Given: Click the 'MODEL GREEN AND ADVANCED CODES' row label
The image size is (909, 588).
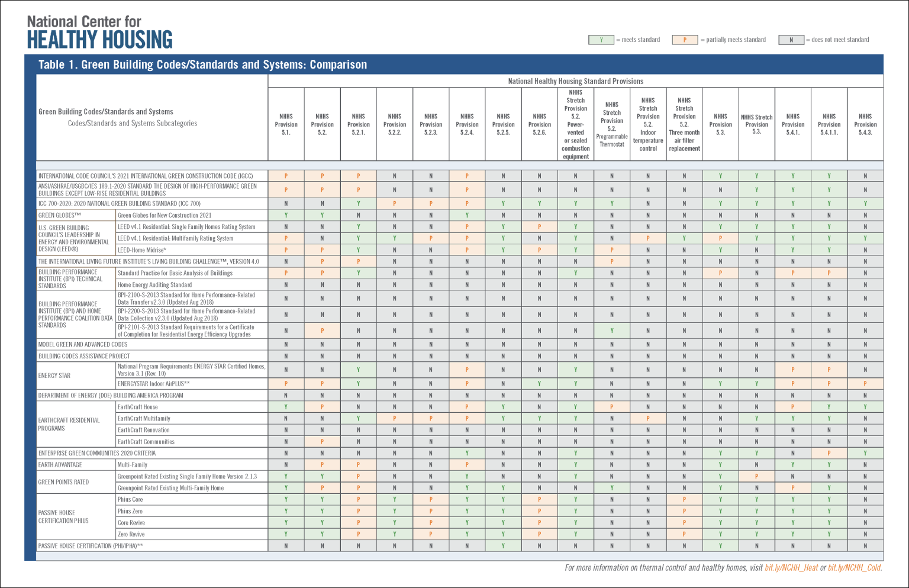Looking at the screenshot, I should (83, 344).
